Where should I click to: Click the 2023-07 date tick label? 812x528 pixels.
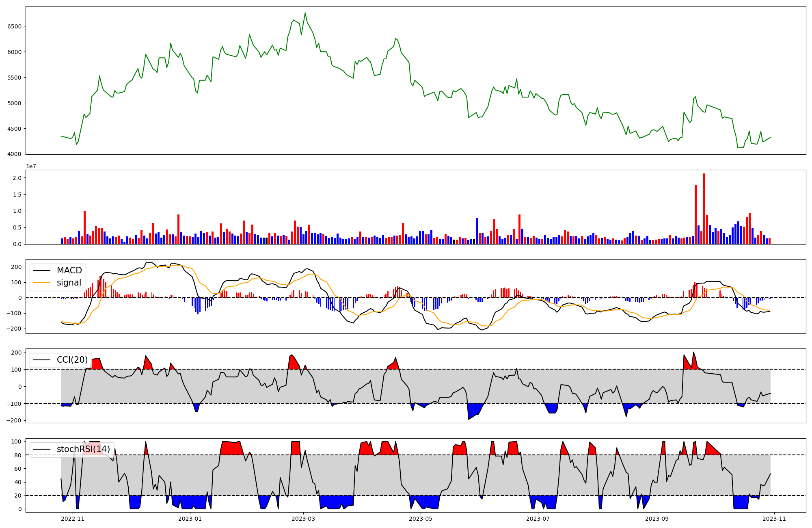pos(538,519)
